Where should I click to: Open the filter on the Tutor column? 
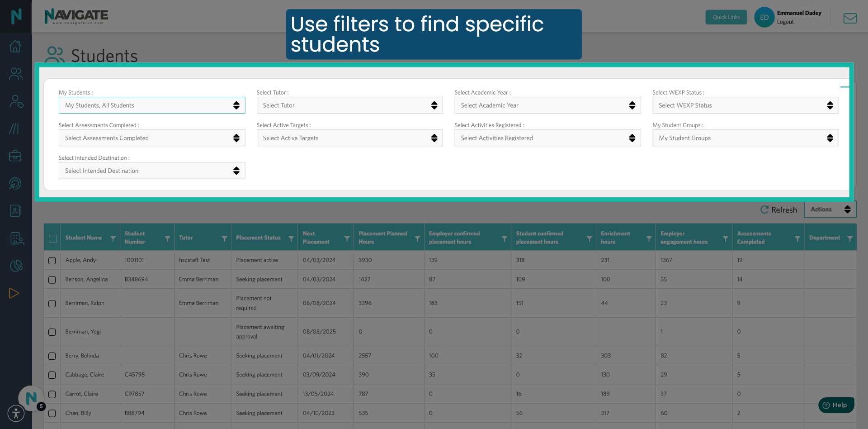(225, 237)
